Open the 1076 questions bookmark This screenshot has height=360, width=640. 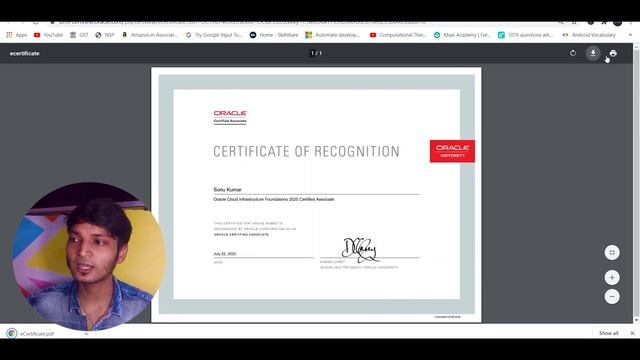[x=526, y=35]
